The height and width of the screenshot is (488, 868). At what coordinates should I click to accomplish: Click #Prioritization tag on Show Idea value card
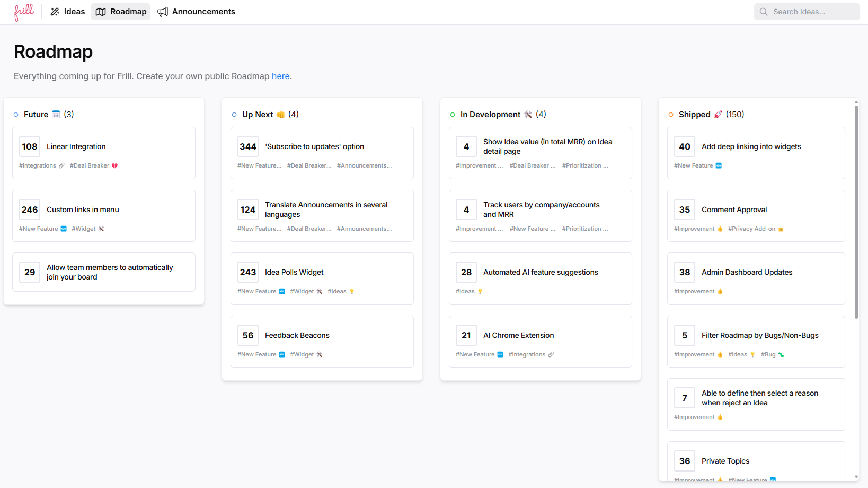[x=585, y=166]
